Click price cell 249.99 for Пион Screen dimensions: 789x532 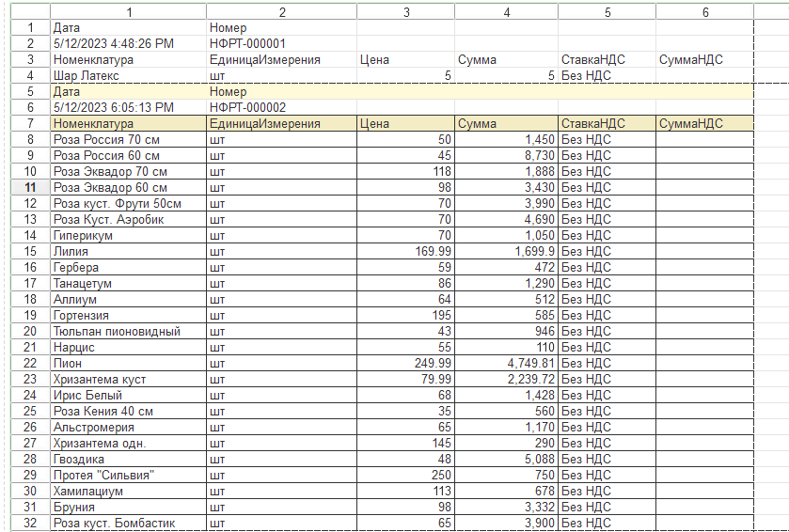405,363
